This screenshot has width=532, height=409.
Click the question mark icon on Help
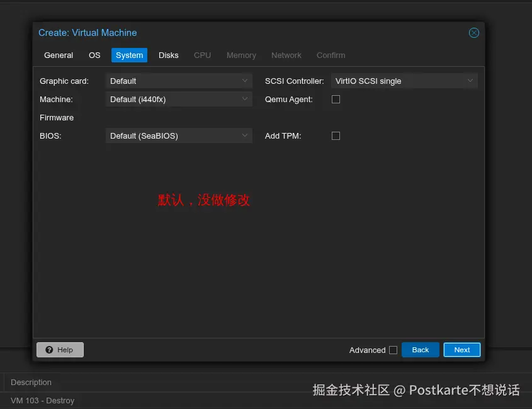[x=49, y=350]
